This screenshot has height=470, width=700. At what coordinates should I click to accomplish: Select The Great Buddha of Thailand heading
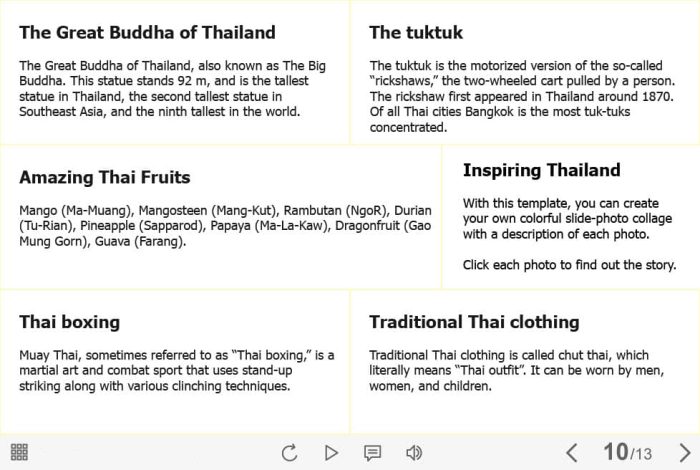pos(147,33)
